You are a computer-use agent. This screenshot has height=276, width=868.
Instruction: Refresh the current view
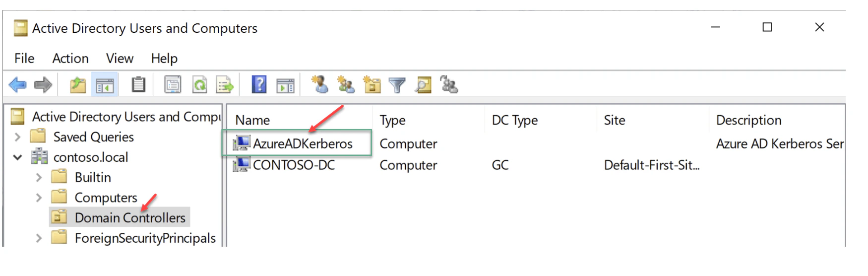pos(199,85)
